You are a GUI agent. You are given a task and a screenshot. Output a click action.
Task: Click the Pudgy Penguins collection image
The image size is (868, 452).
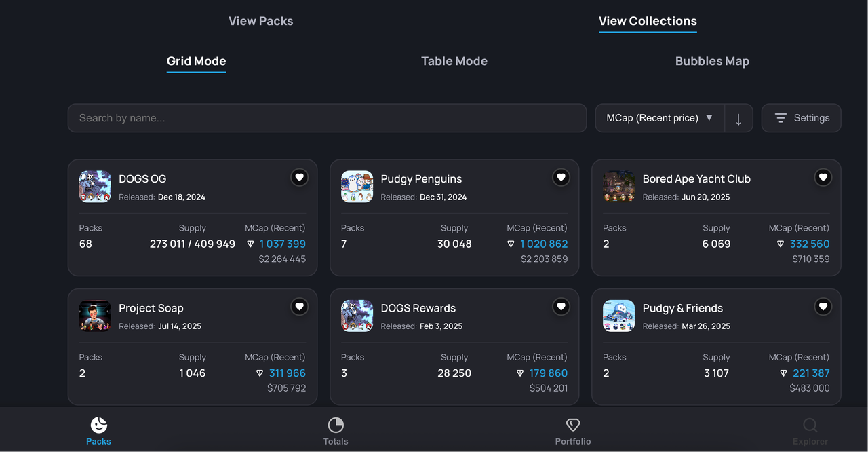point(357,187)
